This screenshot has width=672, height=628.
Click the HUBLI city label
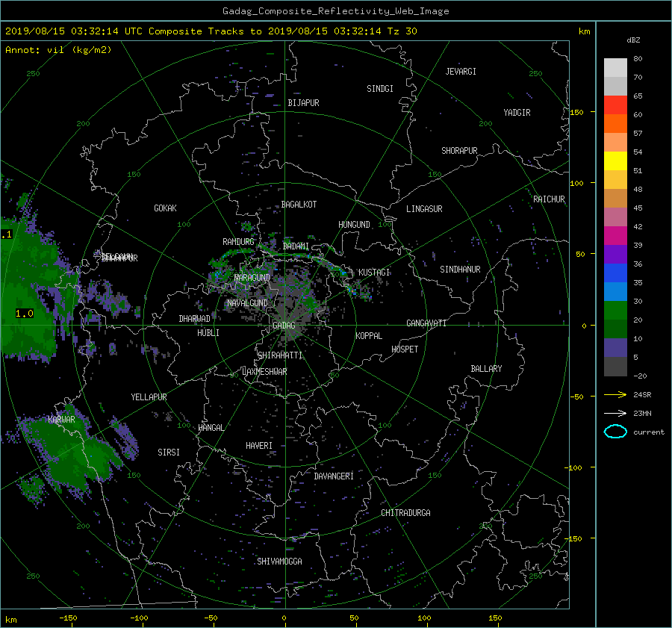pyautogui.click(x=208, y=333)
